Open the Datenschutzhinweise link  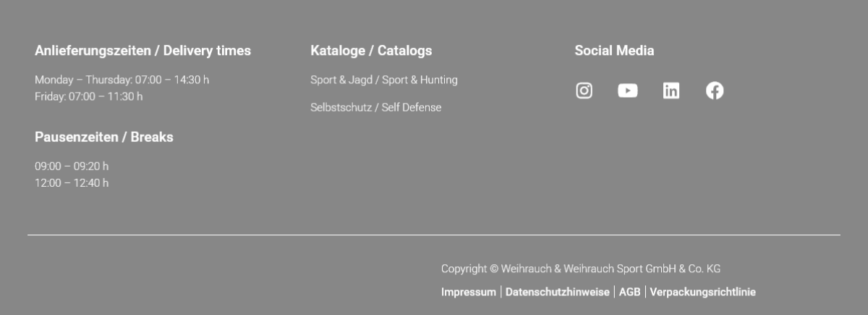557,292
